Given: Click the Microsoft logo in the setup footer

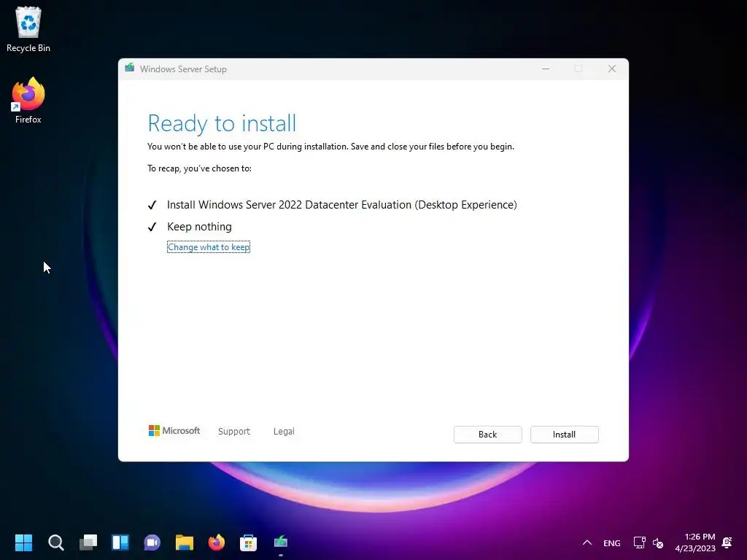Looking at the screenshot, I should click(174, 430).
